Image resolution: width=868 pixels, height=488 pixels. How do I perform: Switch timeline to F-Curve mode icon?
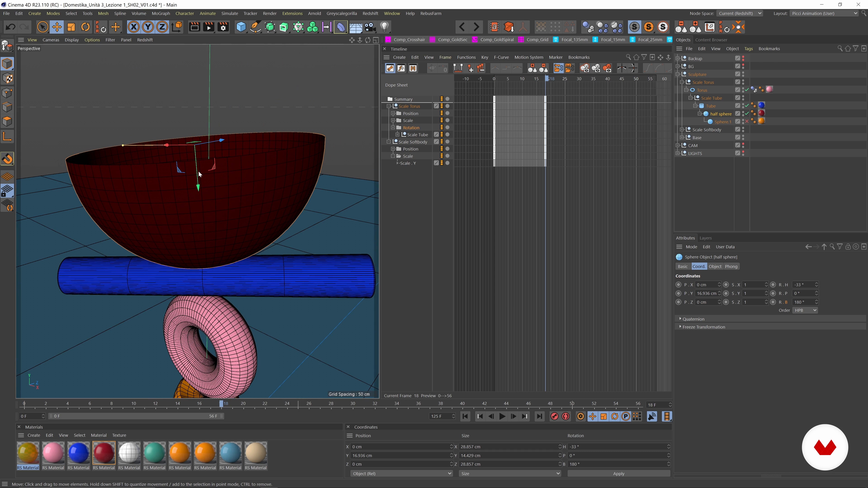point(401,68)
